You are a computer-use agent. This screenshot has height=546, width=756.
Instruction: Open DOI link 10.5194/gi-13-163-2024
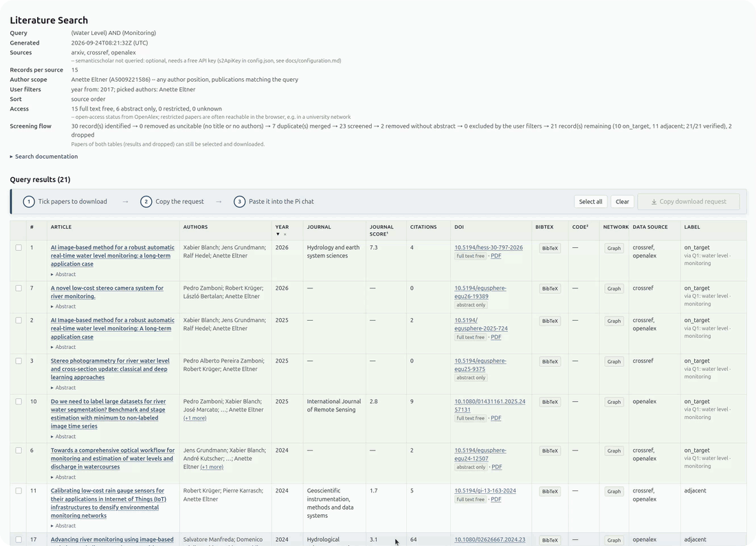pyautogui.click(x=485, y=491)
